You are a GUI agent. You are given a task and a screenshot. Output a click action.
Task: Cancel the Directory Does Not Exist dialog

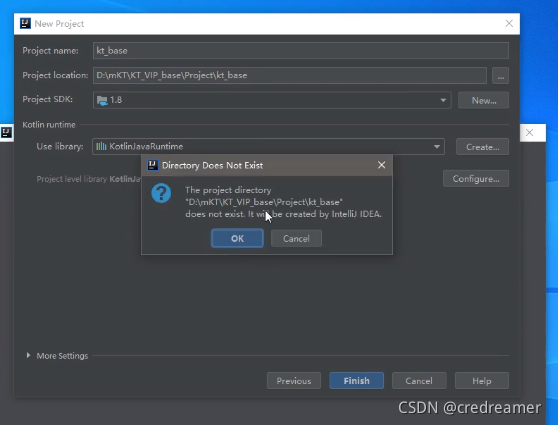tap(296, 238)
